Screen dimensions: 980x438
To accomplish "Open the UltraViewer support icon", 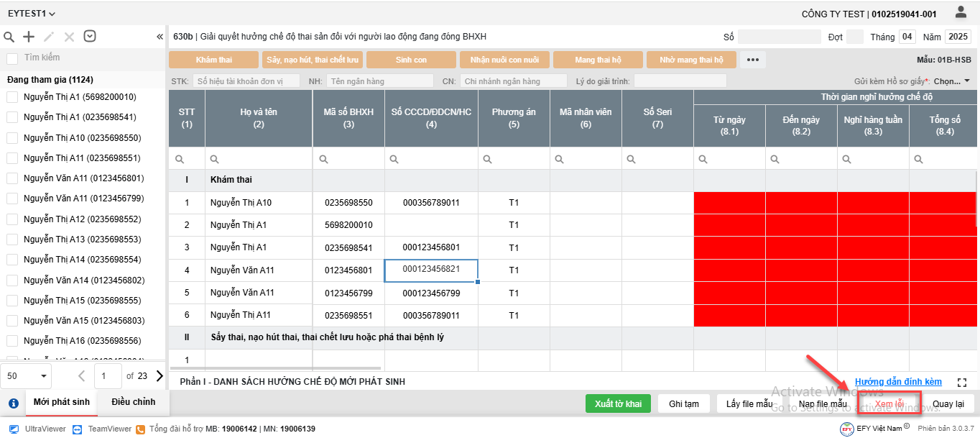I will point(14,429).
